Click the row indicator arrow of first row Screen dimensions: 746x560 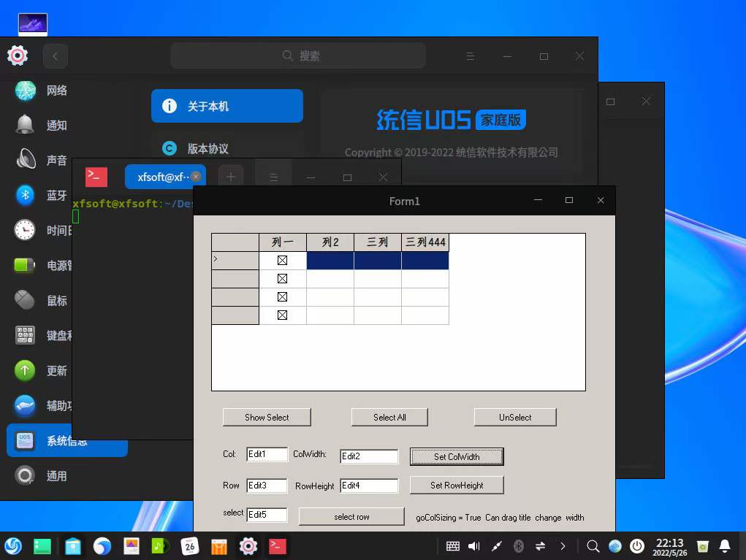pyautogui.click(x=216, y=259)
